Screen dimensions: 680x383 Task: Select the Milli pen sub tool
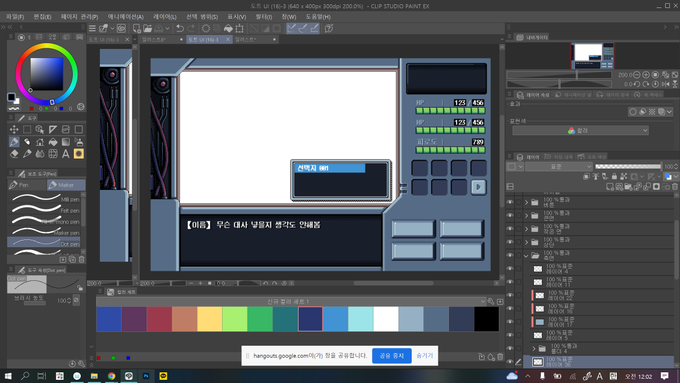click(44, 199)
